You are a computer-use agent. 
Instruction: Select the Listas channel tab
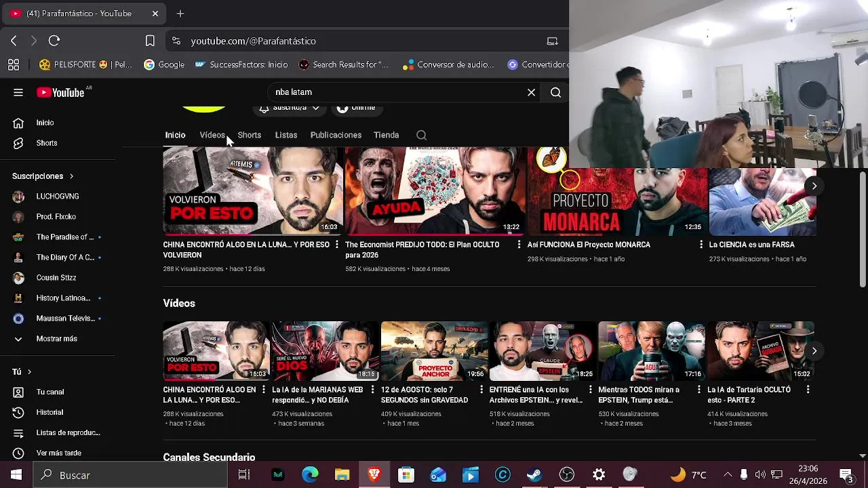286,135
